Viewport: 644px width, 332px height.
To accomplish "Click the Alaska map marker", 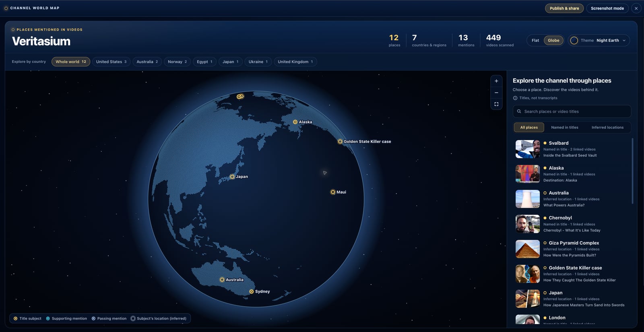I will tap(295, 122).
